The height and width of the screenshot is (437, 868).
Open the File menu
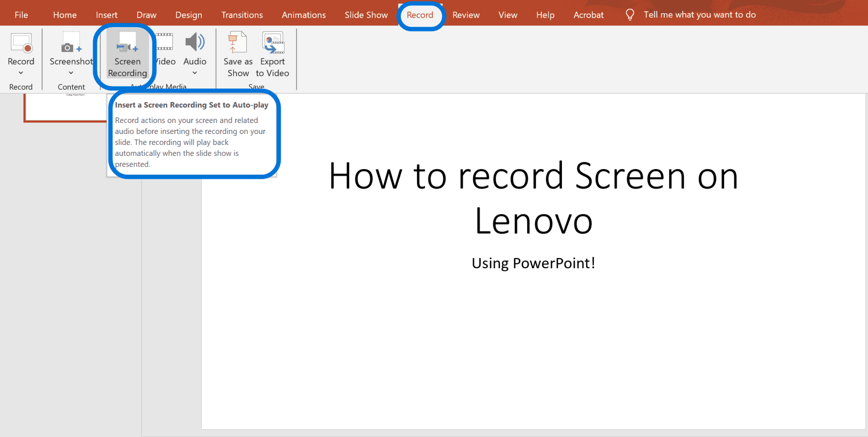(x=21, y=14)
